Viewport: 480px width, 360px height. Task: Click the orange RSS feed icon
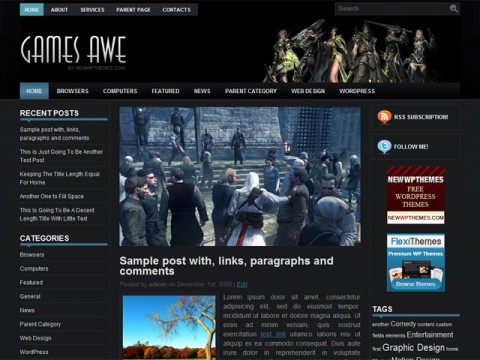384,117
